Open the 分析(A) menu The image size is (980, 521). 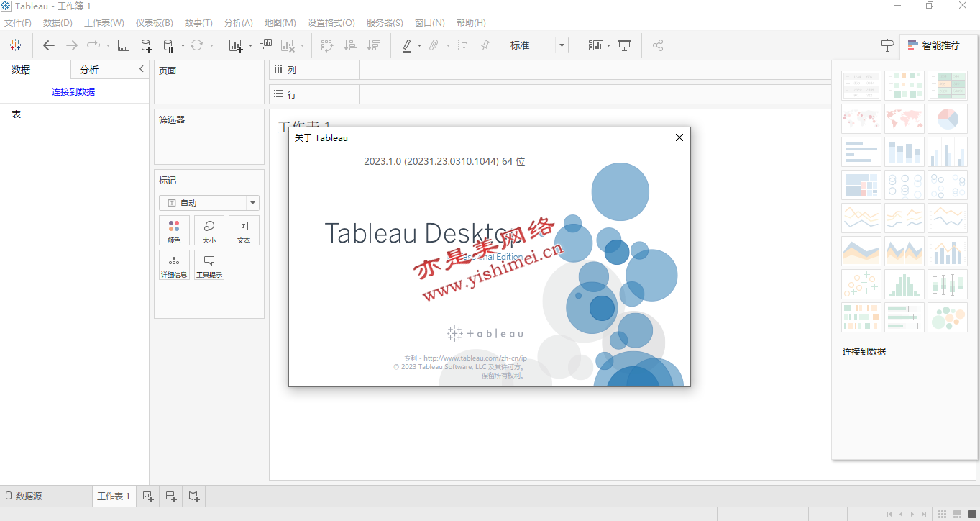[239, 23]
